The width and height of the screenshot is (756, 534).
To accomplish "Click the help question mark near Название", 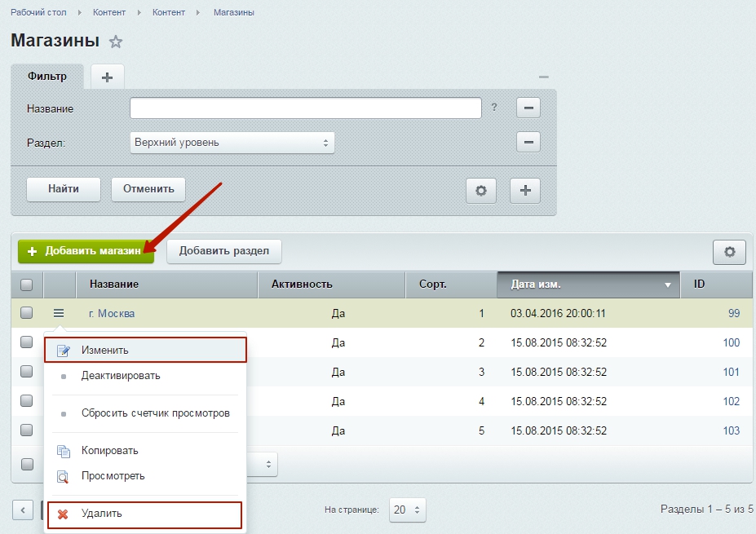I will 494,108.
